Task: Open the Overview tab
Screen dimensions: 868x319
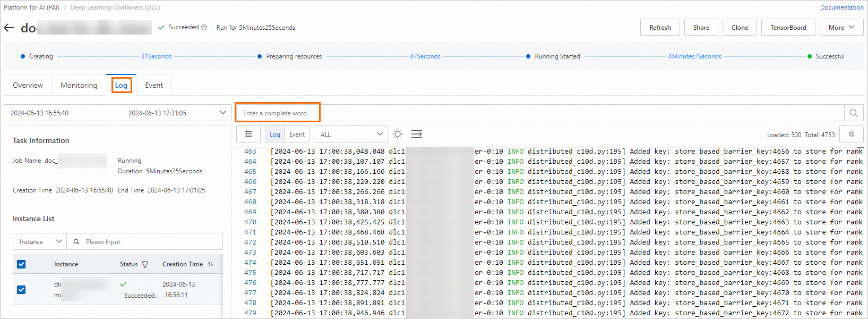Action: 28,85
